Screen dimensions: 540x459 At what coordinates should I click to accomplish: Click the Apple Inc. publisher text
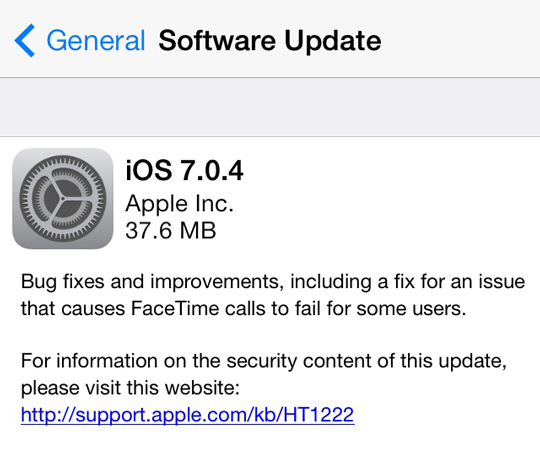click(179, 204)
